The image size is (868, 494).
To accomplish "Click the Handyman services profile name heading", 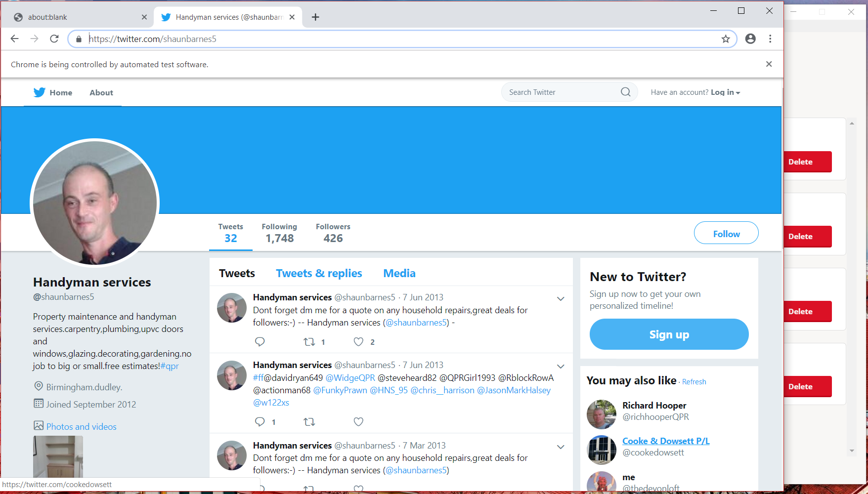I will pyautogui.click(x=92, y=282).
